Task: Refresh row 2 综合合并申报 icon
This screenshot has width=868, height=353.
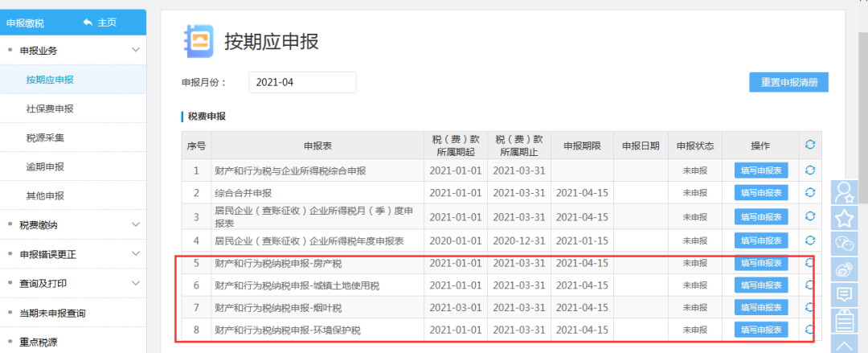Action: pos(810,192)
